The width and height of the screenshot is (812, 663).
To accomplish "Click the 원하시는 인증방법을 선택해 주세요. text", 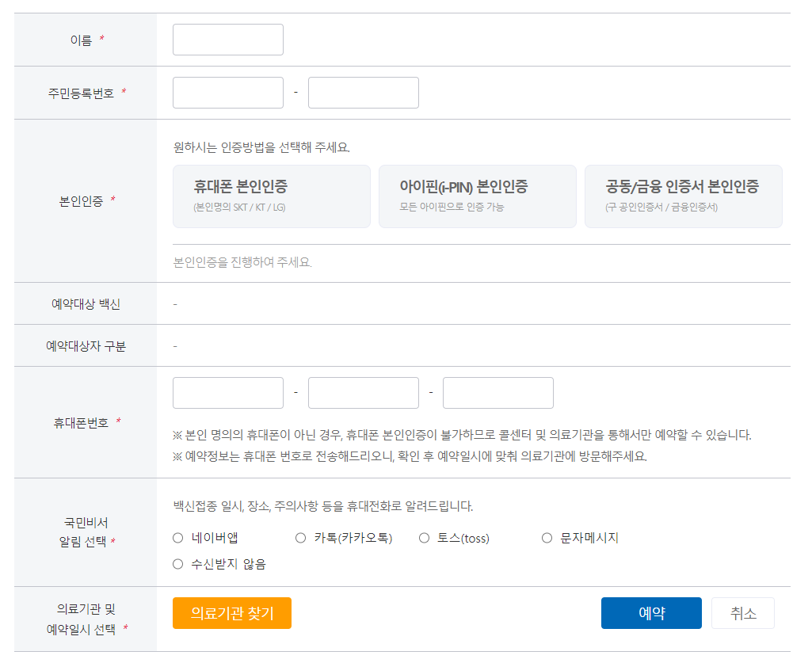I will pyautogui.click(x=261, y=147).
